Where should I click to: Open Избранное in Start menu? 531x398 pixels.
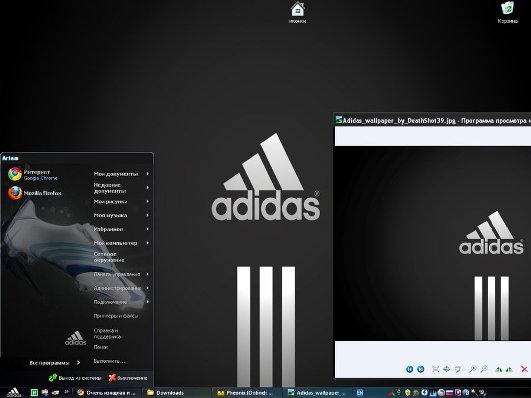(x=108, y=229)
